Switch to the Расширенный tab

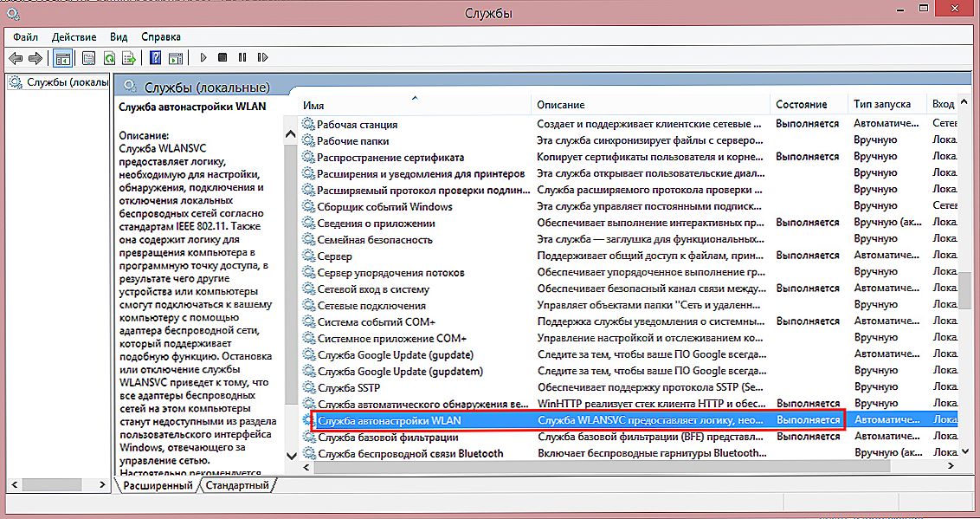pos(158,485)
